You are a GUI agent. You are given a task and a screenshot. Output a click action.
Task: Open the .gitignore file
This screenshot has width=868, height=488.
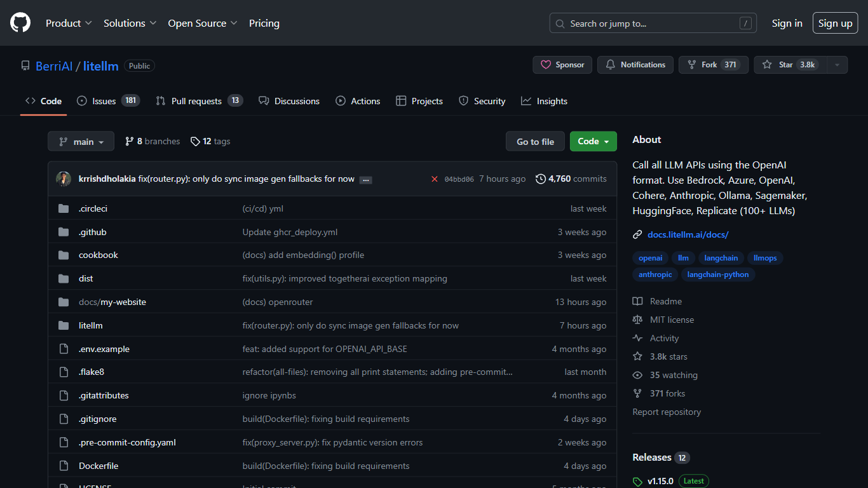[98, 419]
